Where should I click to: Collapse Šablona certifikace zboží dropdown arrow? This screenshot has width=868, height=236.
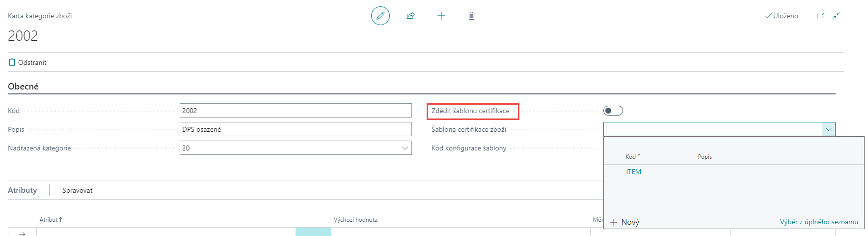click(828, 129)
